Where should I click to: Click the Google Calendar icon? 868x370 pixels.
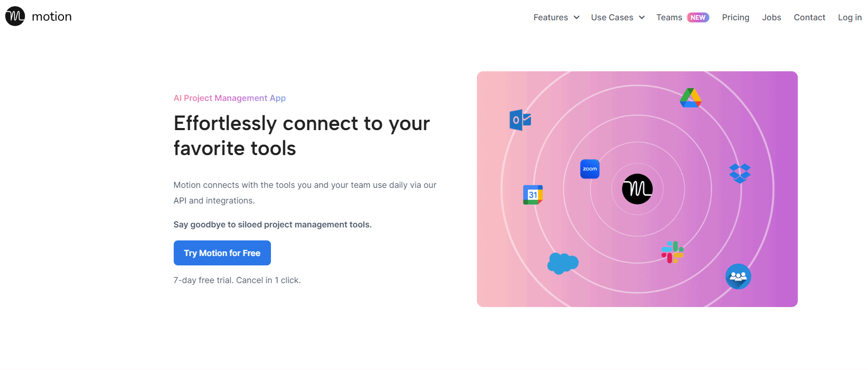(533, 195)
